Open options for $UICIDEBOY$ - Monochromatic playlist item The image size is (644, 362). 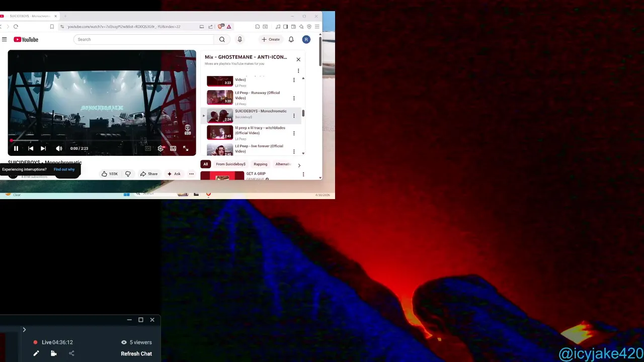[294, 116]
